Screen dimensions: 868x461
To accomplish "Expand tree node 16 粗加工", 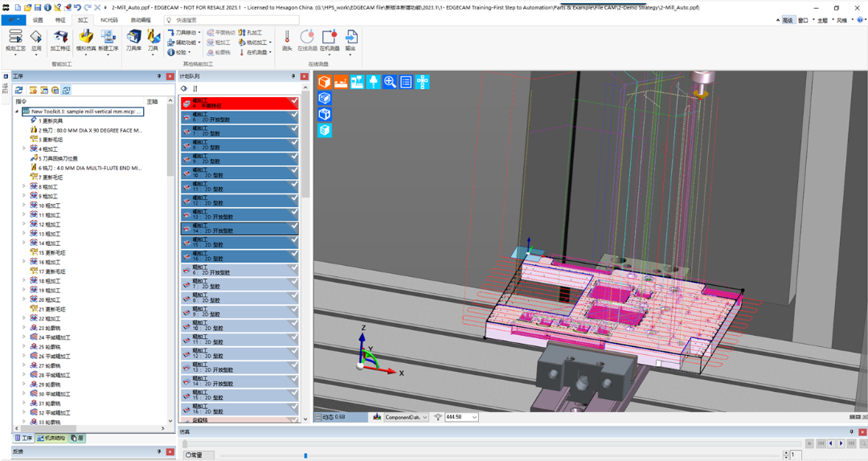I will click(24, 262).
